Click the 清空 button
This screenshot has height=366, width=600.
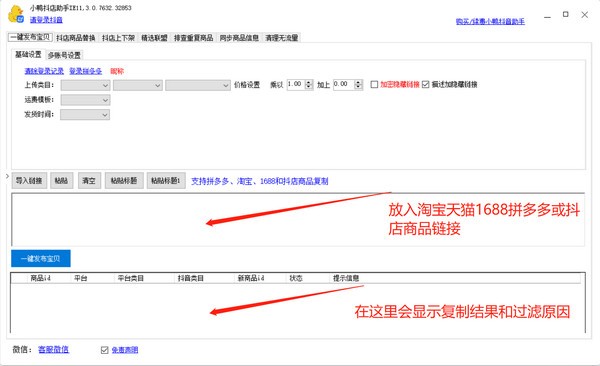coord(89,181)
